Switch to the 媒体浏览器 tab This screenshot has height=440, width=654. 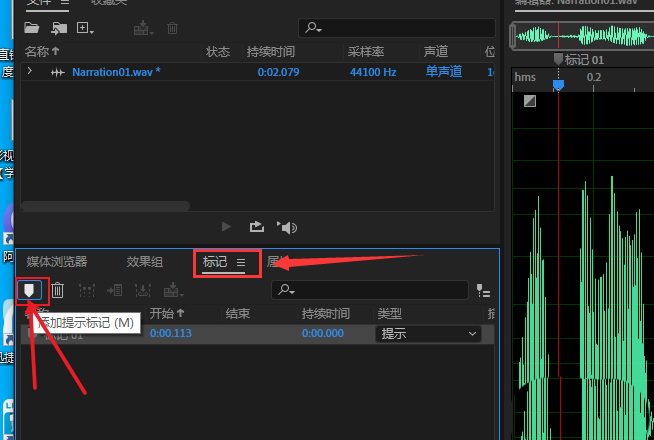pyautogui.click(x=57, y=262)
